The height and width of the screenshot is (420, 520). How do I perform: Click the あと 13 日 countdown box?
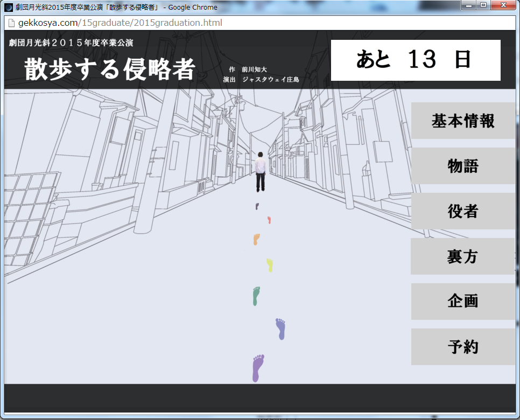pyautogui.click(x=416, y=60)
